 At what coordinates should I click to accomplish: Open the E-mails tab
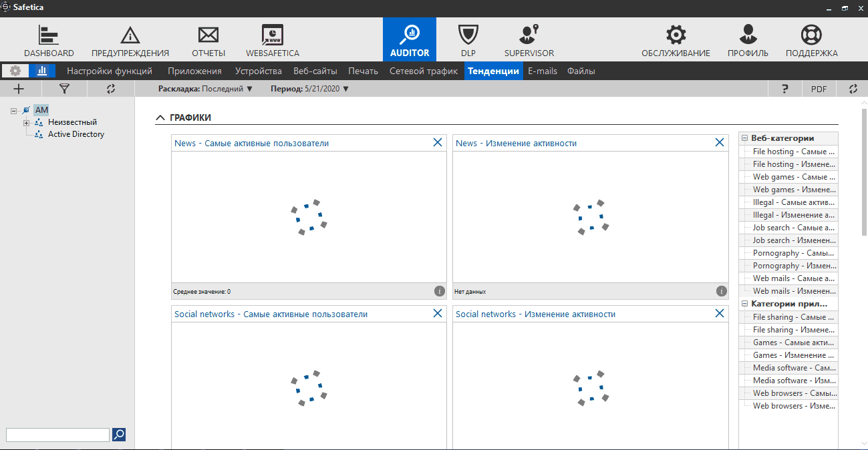[x=543, y=71]
